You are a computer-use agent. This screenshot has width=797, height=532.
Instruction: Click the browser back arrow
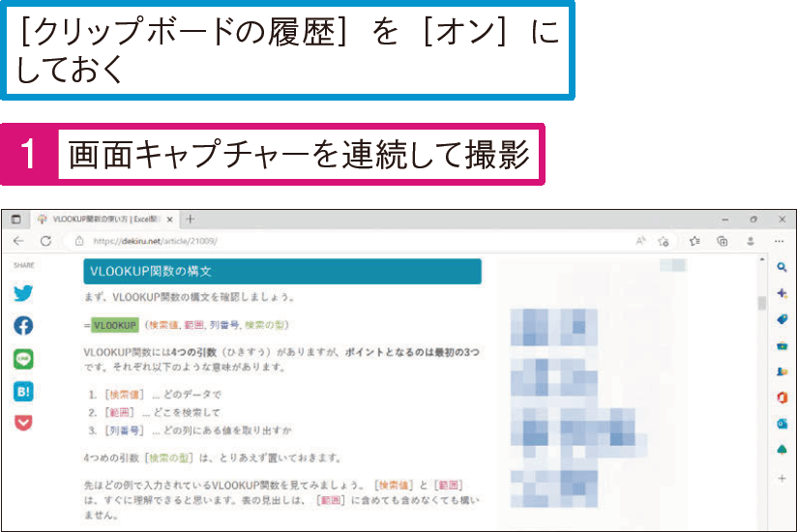(19, 241)
